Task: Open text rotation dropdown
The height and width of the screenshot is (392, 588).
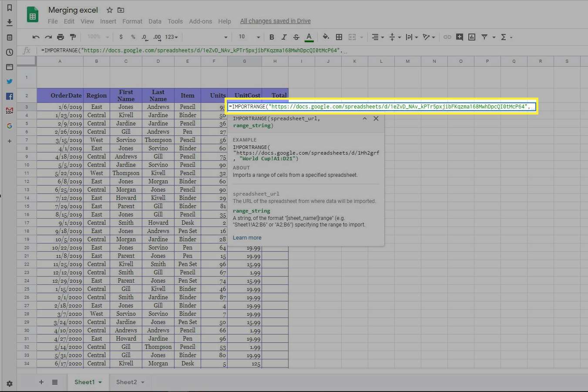Action: [429, 37]
